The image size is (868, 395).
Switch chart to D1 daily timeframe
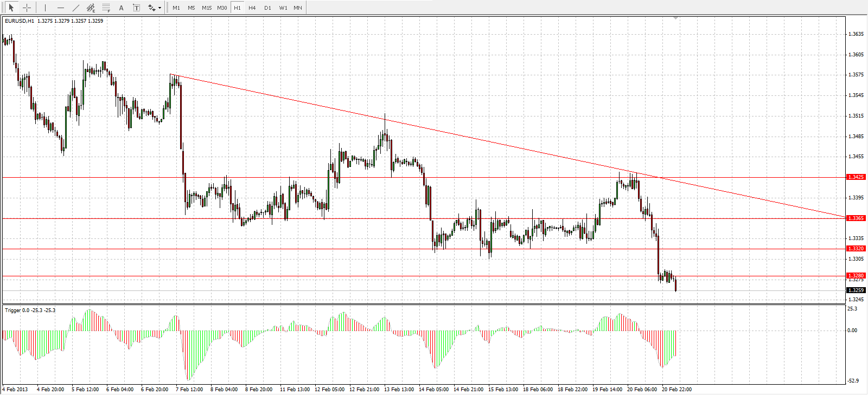click(267, 8)
